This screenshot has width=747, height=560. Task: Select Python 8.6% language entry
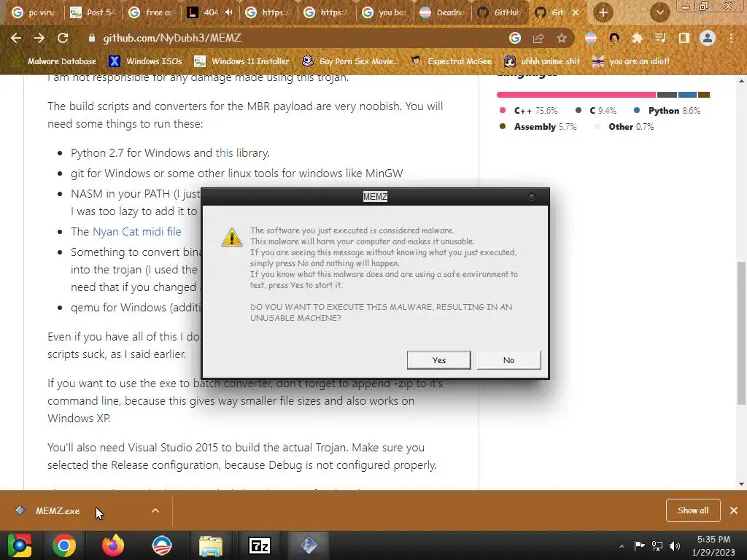click(x=667, y=111)
